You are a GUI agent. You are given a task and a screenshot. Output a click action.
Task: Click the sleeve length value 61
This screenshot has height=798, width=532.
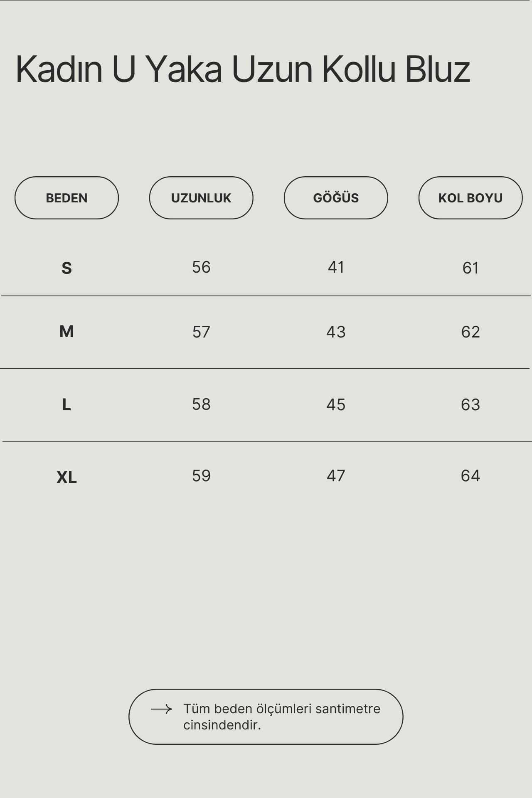pyautogui.click(x=470, y=268)
